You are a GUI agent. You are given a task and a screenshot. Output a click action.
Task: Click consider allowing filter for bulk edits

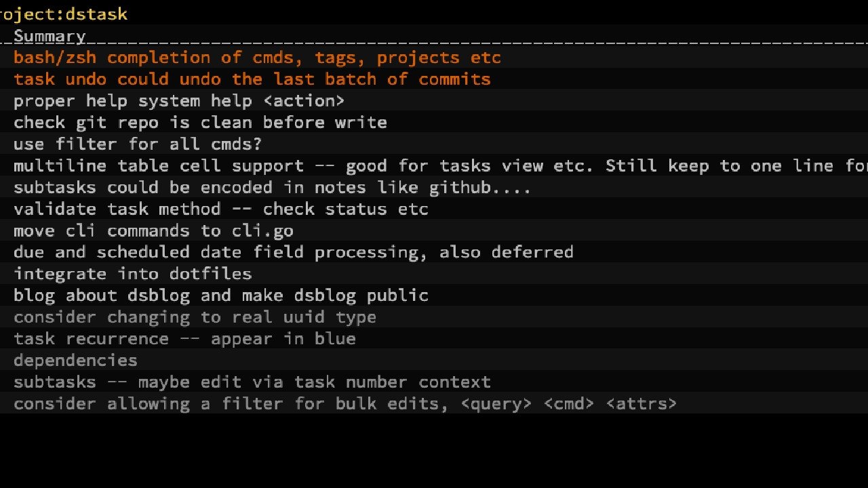(x=344, y=404)
